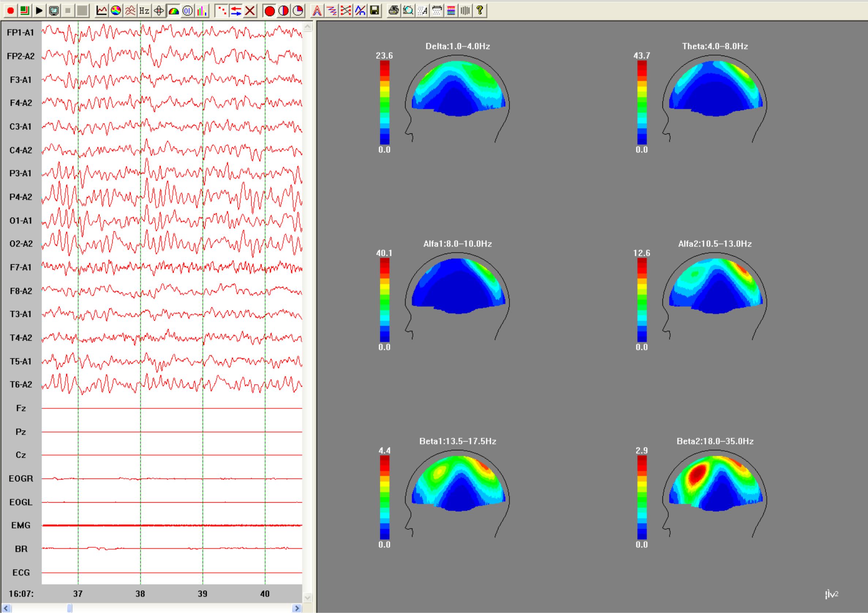Select the colored bar histogram icon
868x613 pixels.
point(202,11)
